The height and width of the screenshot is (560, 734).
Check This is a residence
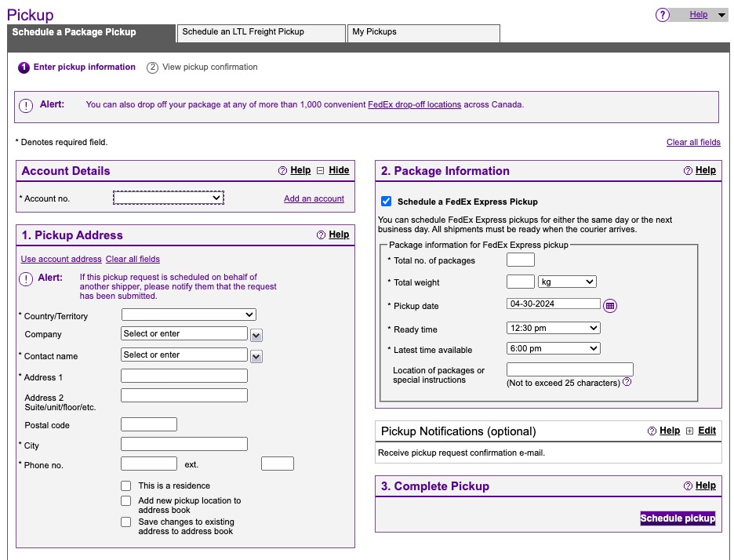point(126,485)
